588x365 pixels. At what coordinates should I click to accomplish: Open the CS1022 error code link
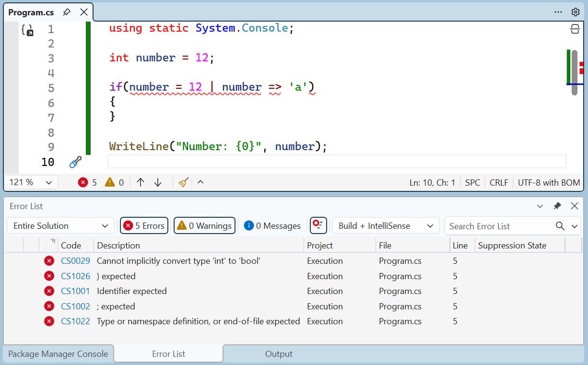pyautogui.click(x=75, y=321)
